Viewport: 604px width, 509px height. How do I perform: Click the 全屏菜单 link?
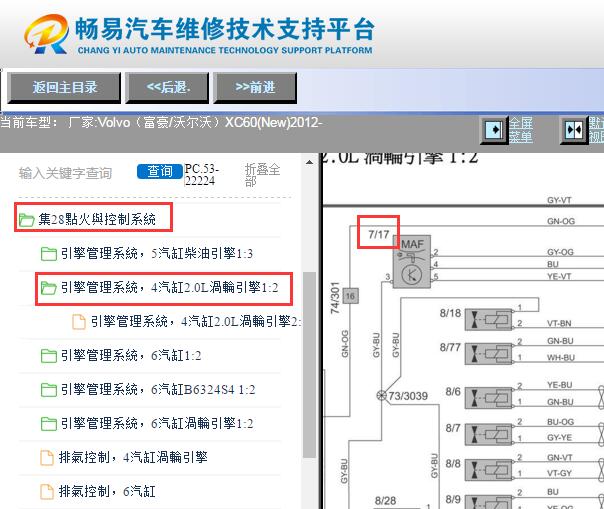point(521,130)
